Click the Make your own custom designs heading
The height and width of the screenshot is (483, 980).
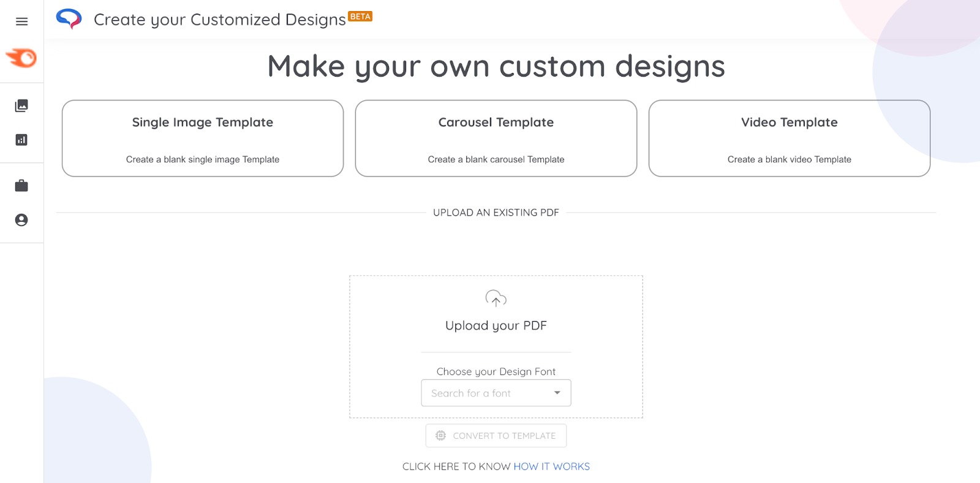[x=496, y=66]
